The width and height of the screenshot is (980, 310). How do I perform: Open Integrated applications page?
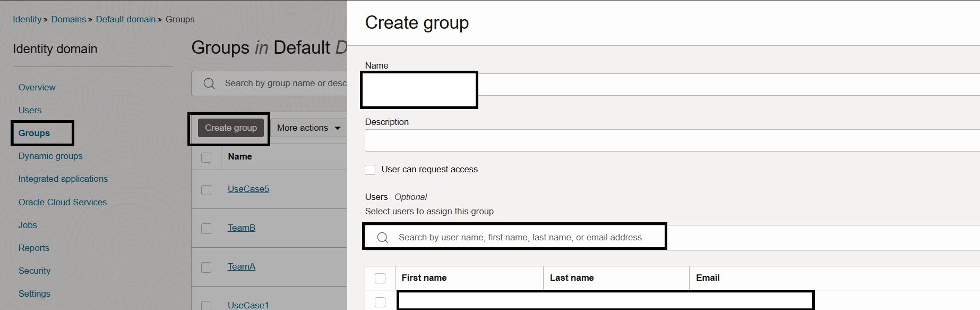coord(63,179)
